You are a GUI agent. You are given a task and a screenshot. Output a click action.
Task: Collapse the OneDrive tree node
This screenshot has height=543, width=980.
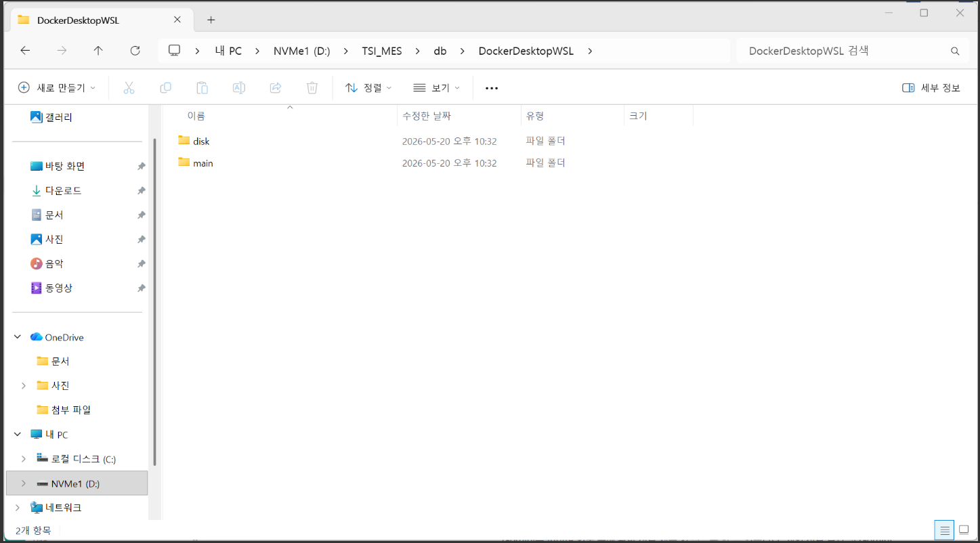tap(18, 337)
